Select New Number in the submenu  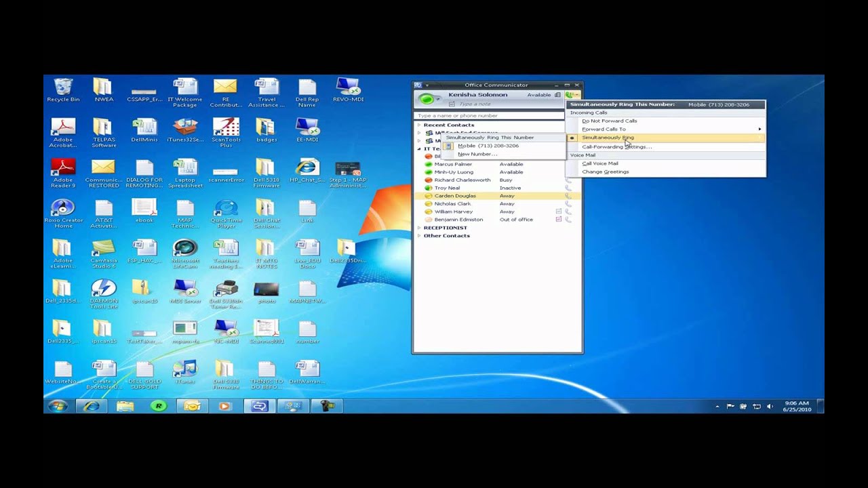(477, 154)
